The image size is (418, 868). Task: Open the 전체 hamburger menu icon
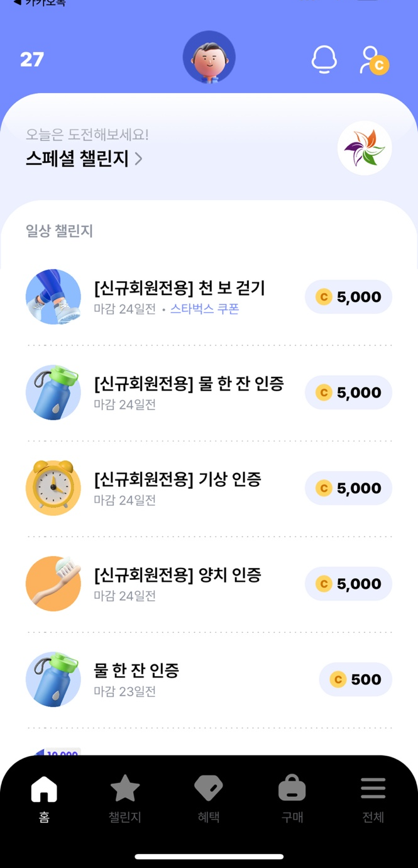373,788
